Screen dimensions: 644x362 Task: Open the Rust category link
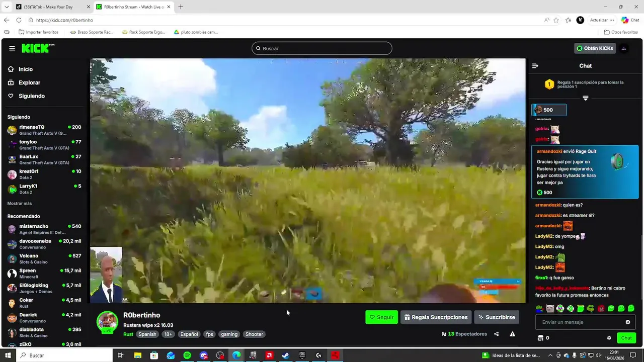coord(128,334)
